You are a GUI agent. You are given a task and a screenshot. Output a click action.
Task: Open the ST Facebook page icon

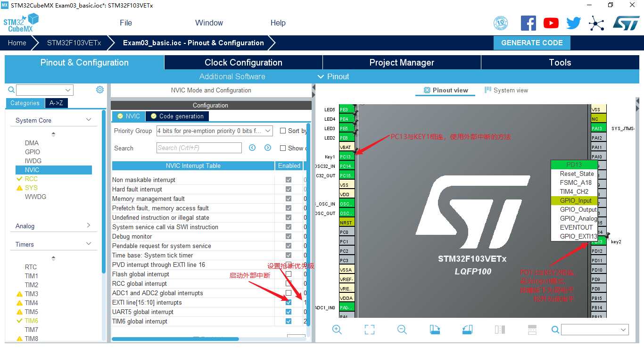[528, 23]
